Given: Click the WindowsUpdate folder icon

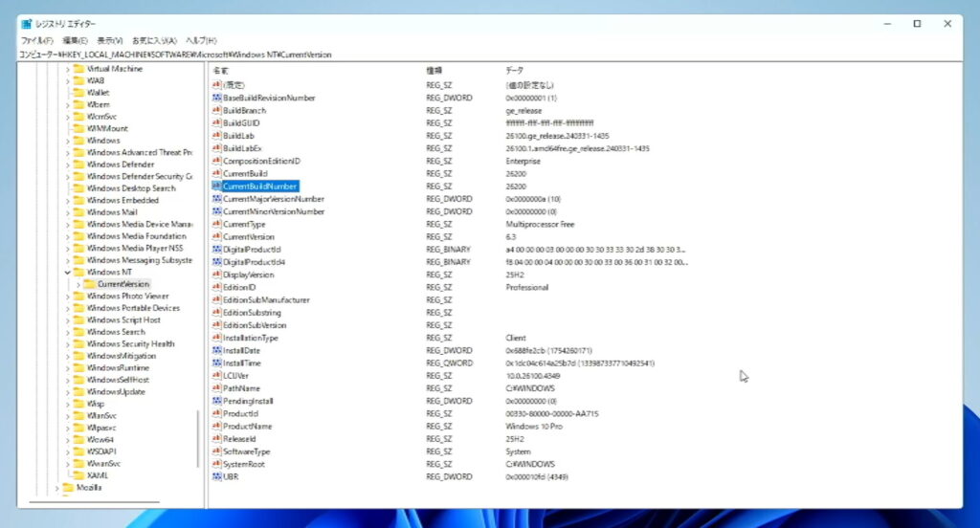Looking at the screenshot, I should [78, 391].
